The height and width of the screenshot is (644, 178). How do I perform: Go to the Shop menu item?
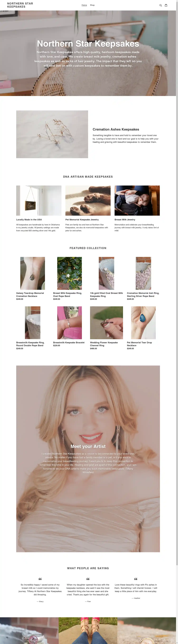click(x=92, y=5)
